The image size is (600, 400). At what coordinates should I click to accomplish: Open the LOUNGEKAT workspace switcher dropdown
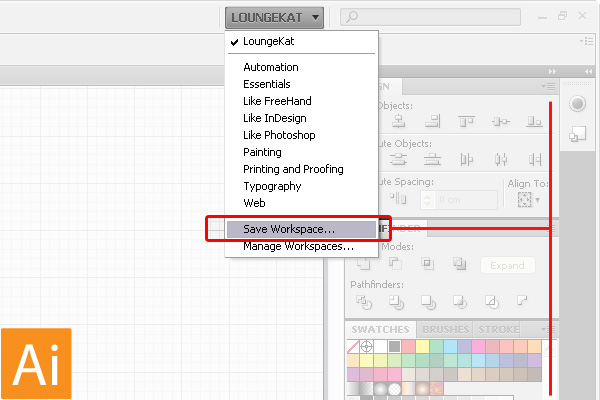(274, 18)
